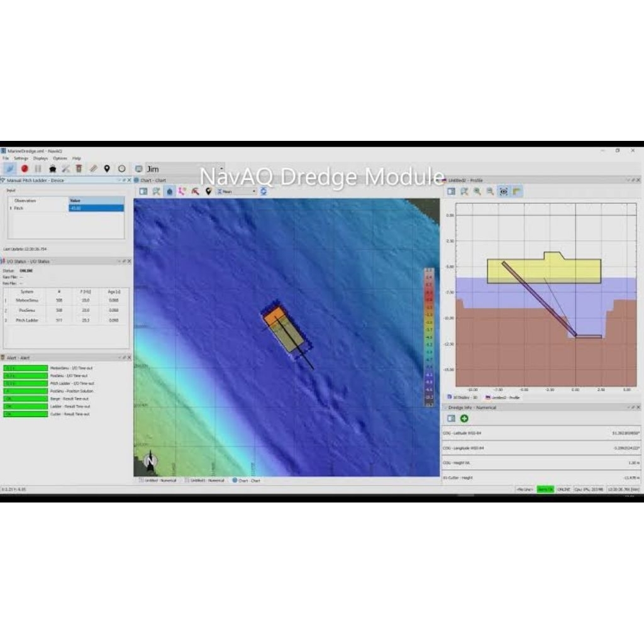Click the zoom-out magnifier in Profile toolbar
The height and width of the screenshot is (644, 644).
click(491, 191)
